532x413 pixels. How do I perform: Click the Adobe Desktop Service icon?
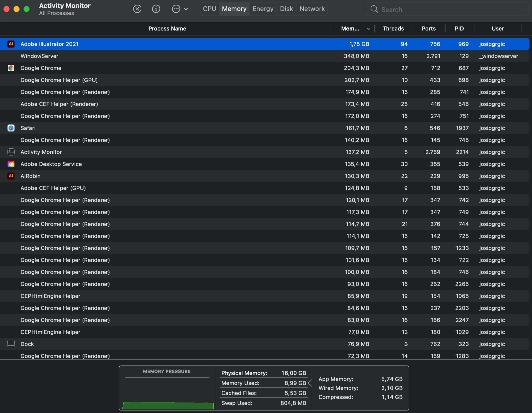coord(11,164)
